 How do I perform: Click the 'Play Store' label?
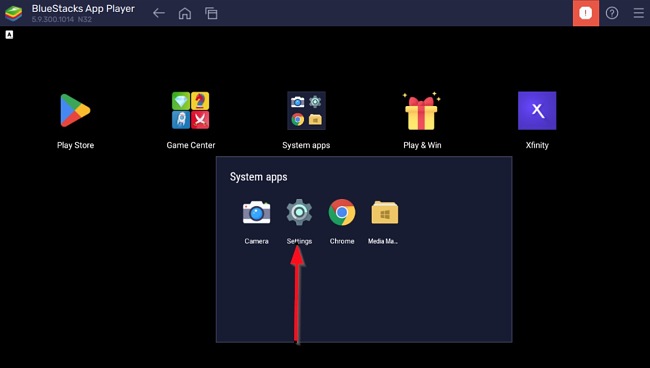click(75, 145)
